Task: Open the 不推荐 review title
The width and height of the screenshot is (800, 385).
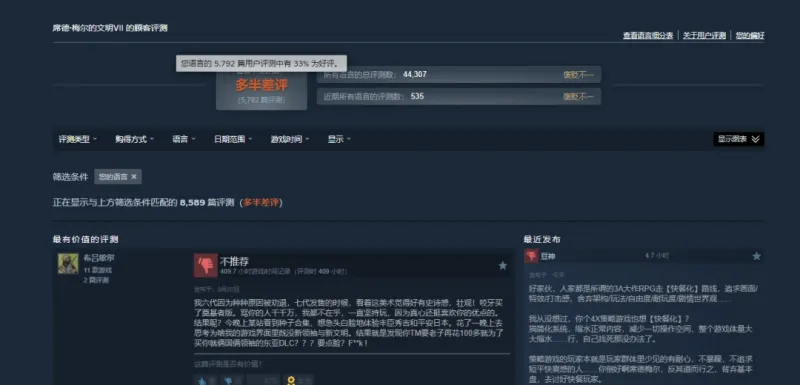Action: click(234, 262)
